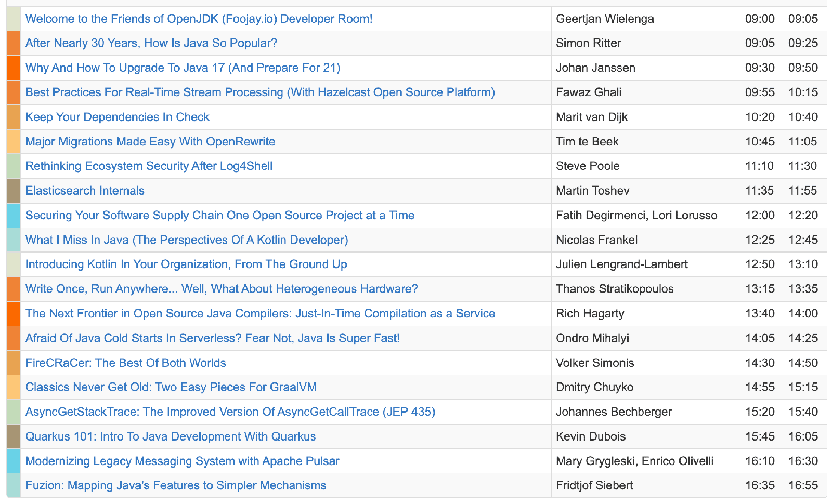
Task: Select speaker name Simon Ritter
Action: 588,43
